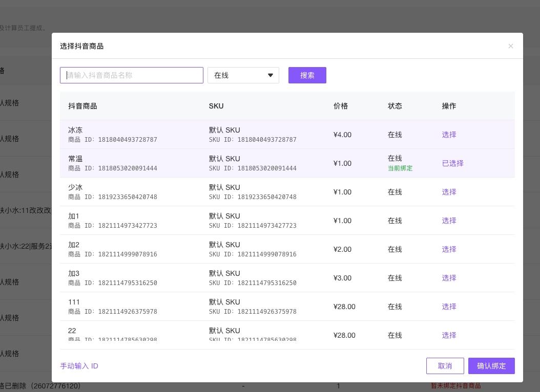
Task: Choose 选择 for product 加2
Action: (449, 249)
